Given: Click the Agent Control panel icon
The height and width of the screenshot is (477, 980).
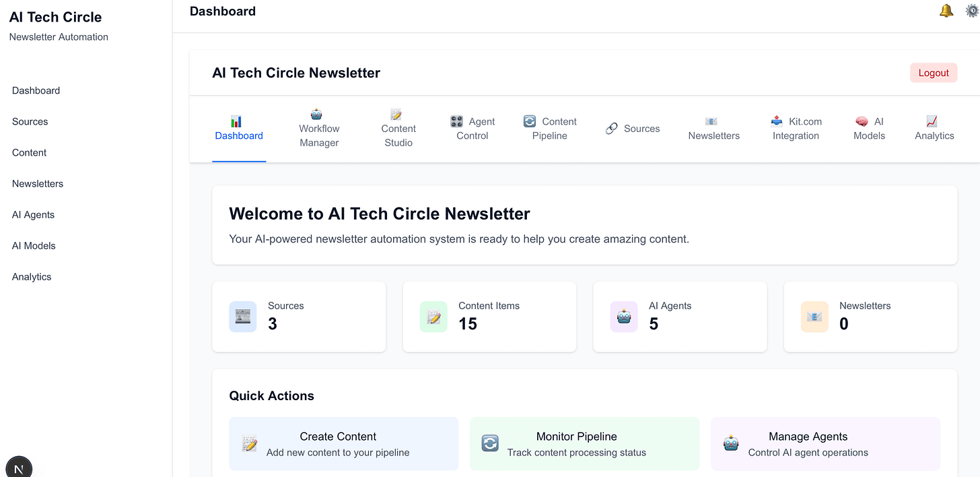Looking at the screenshot, I should point(456,121).
